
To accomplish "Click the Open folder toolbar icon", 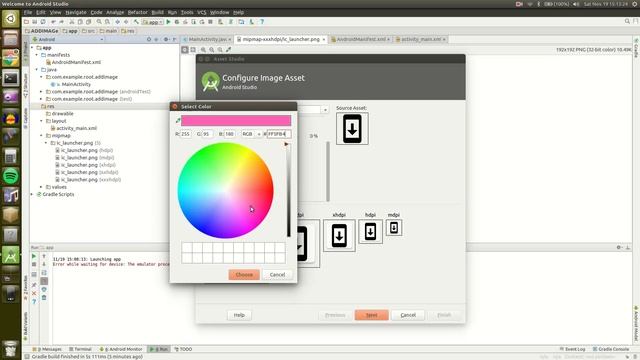I will coord(27,22).
